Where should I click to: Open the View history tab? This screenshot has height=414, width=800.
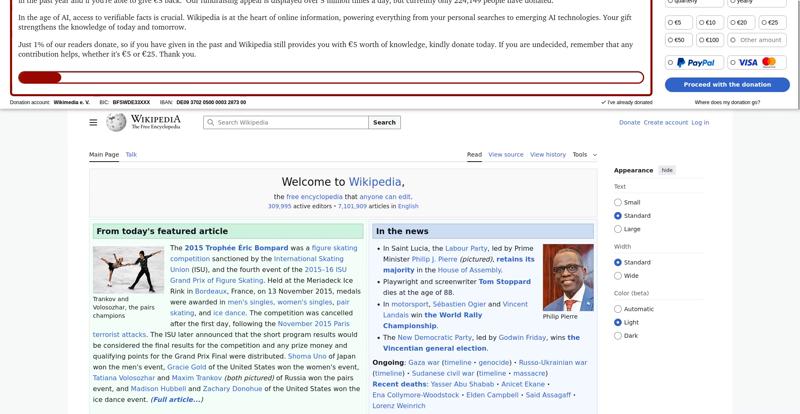click(x=547, y=155)
